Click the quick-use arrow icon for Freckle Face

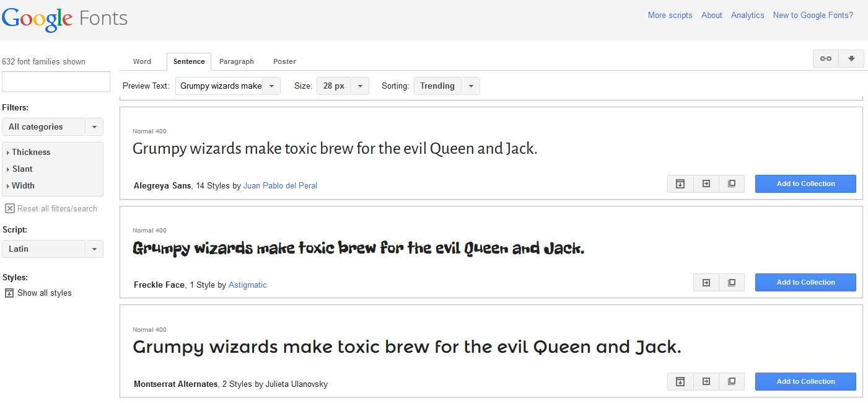coord(706,283)
